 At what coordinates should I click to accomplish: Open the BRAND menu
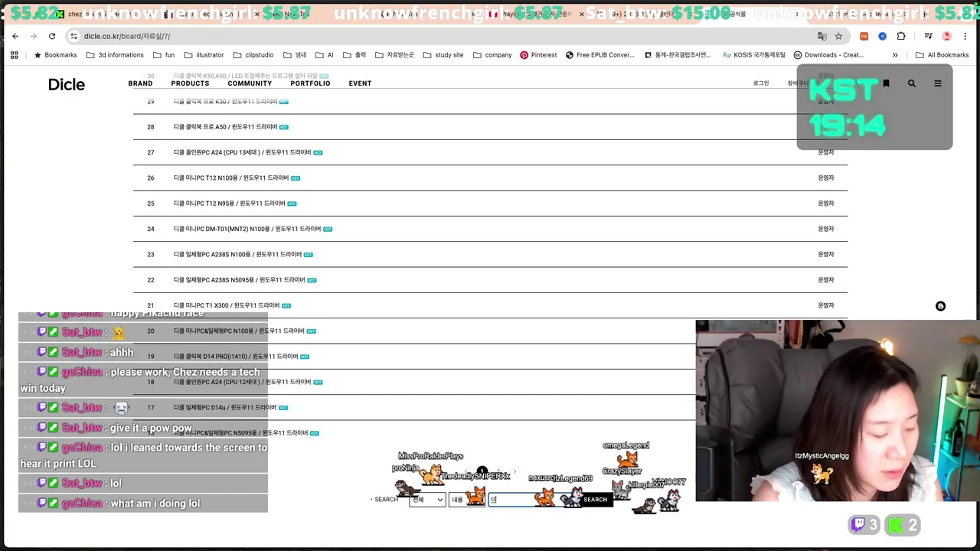(x=140, y=83)
